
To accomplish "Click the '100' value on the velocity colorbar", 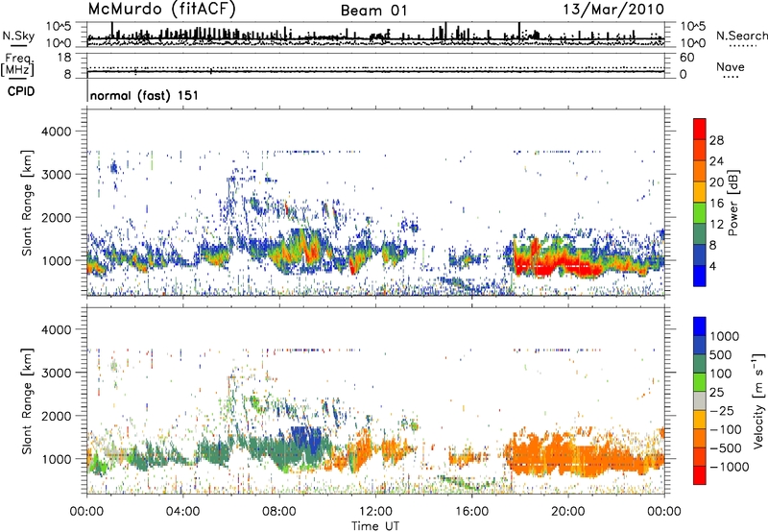I will click(x=721, y=374).
